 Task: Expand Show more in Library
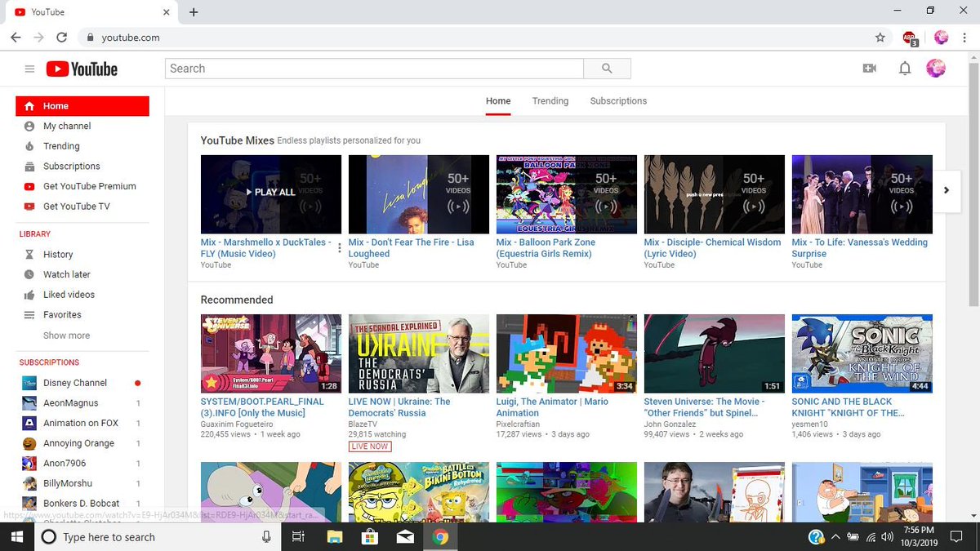[x=67, y=335]
